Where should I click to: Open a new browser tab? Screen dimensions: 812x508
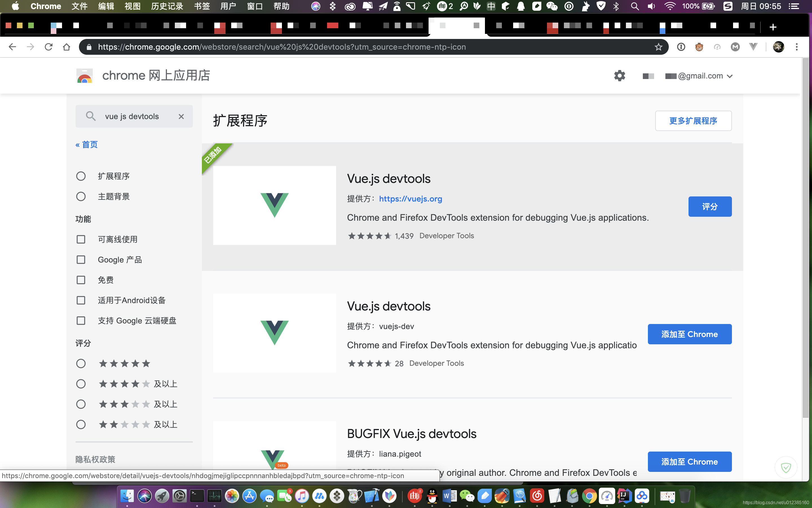[x=773, y=27]
